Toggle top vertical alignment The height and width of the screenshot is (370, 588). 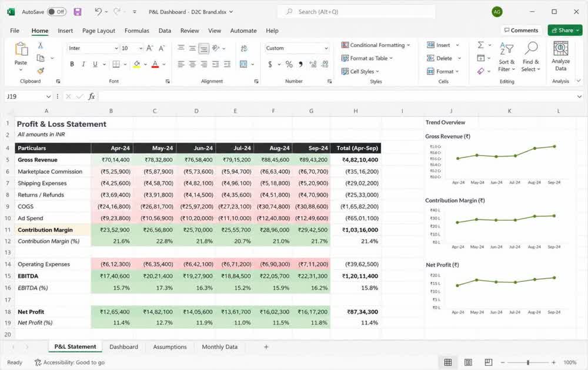tap(181, 48)
